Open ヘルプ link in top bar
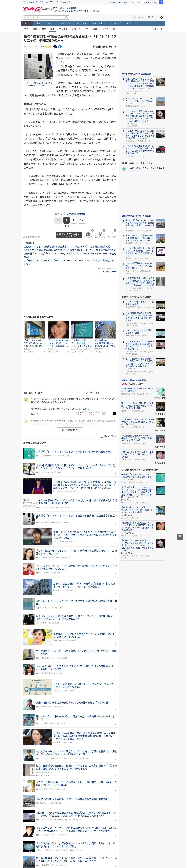This screenshot has width=186, height=868. [x=127, y=2]
